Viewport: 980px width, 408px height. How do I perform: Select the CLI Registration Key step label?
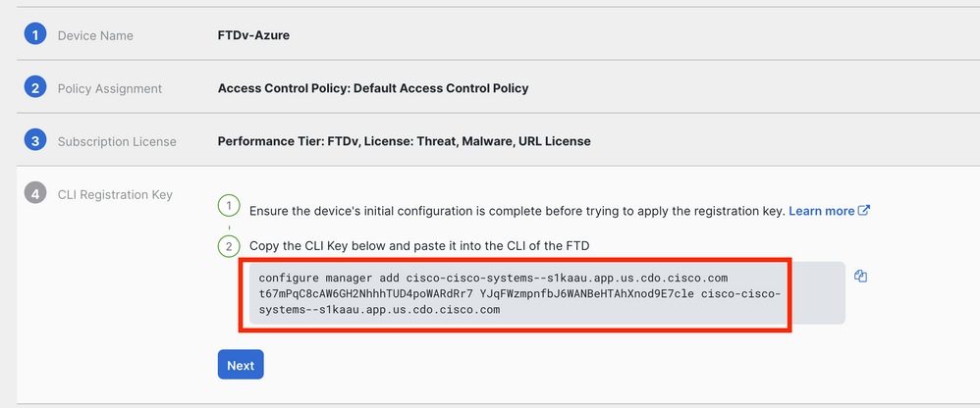click(x=115, y=194)
